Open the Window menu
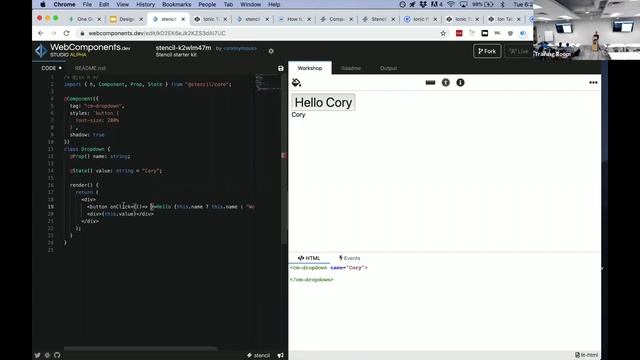 click(250, 4)
